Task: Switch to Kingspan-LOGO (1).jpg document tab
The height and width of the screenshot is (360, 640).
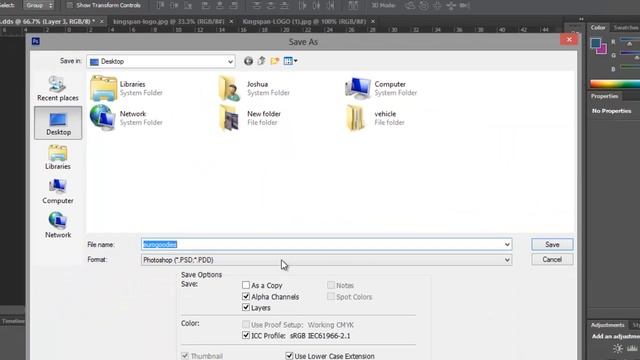Action: click(304, 21)
